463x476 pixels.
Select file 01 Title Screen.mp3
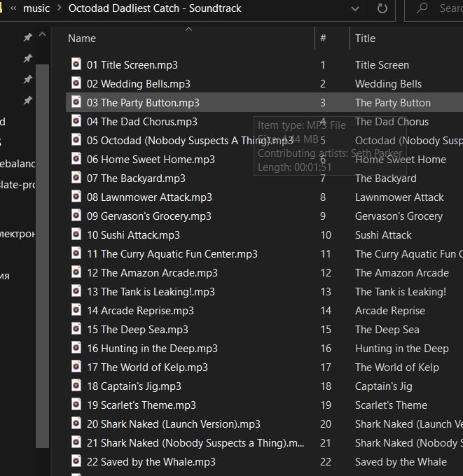click(x=132, y=65)
